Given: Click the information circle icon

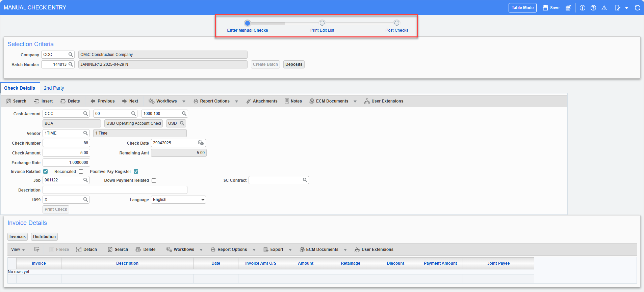Looking at the screenshot, I should [583, 8].
